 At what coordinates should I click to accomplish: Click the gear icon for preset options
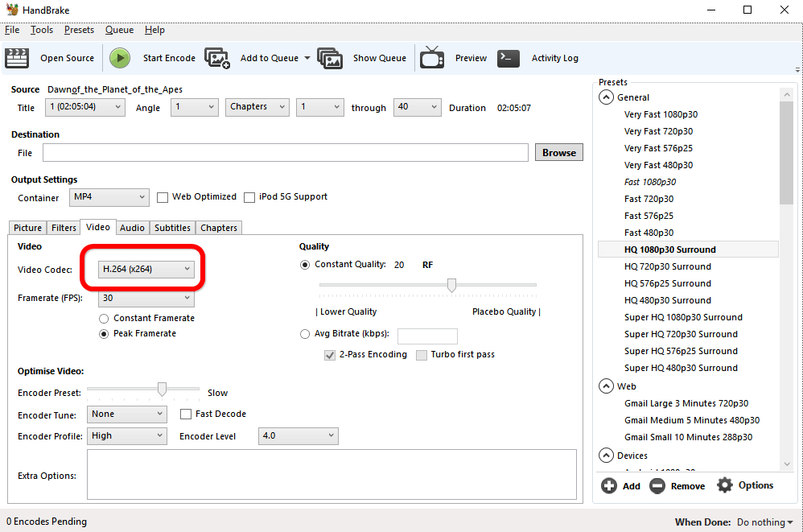click(x=725, y=485)
